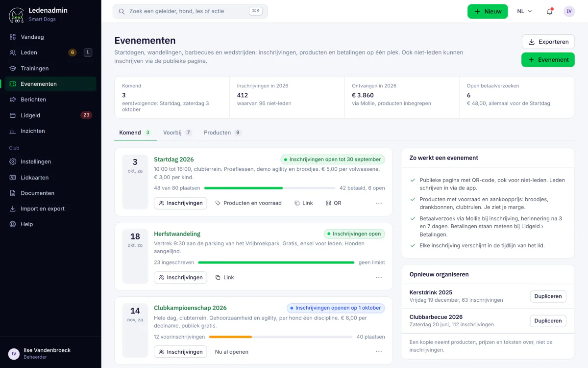
Task: Open Producten en voorraad for Startdag
Action: coord(248,203)
